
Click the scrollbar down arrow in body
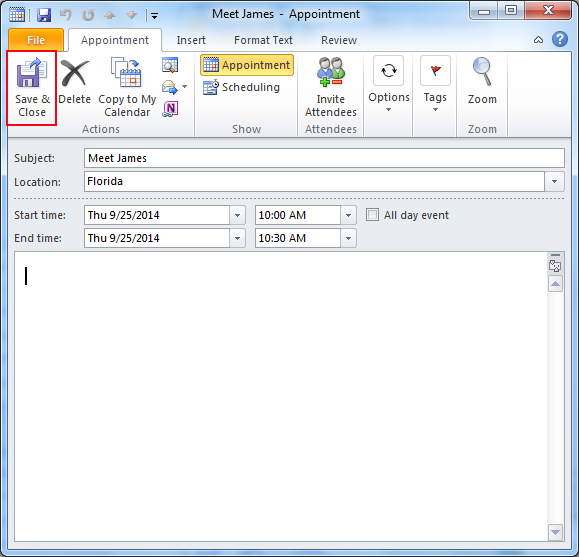[555, 532]
